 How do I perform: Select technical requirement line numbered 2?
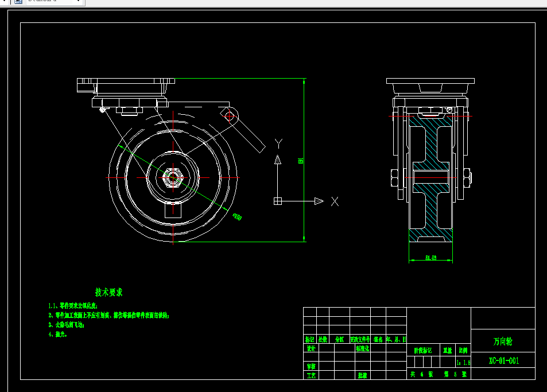[x=109, y=315]
